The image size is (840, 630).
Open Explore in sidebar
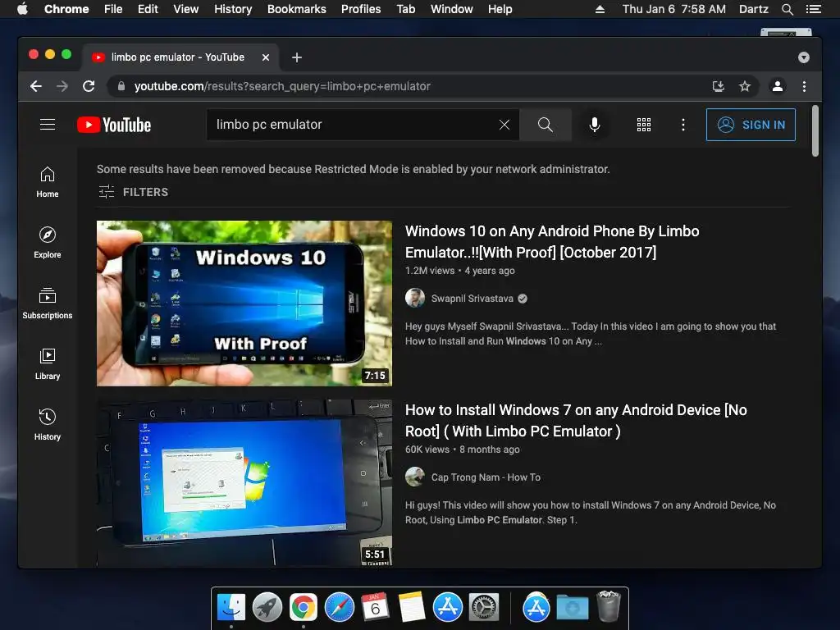48,243
